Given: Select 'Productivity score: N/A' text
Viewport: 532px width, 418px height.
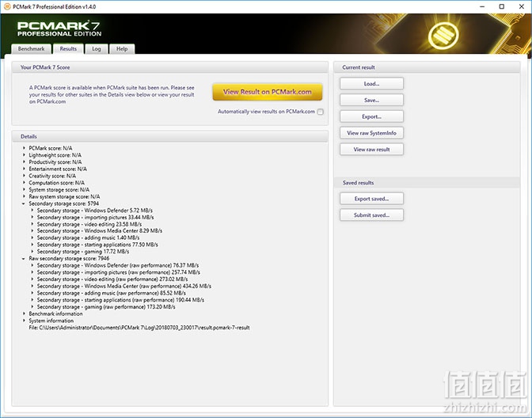Looking at the screenshot, I should click(x=55, y=161).
